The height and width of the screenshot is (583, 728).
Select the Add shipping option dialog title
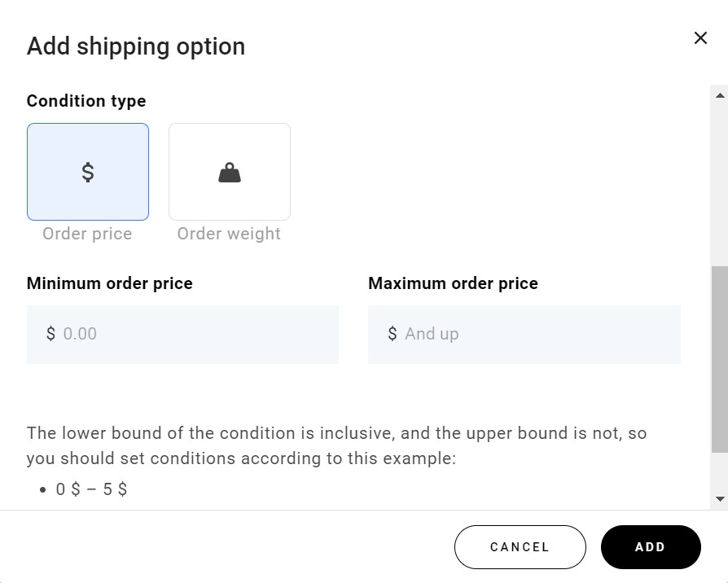pos(135,46)
